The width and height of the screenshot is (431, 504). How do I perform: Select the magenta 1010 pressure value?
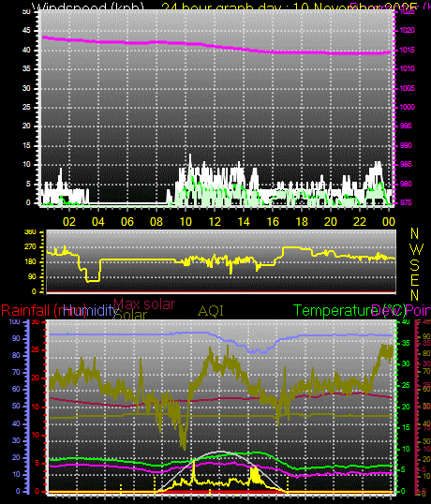pos(408,68)
